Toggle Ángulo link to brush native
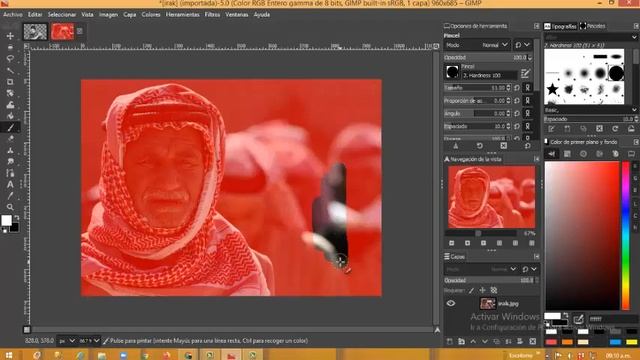 tap(527, 113)
